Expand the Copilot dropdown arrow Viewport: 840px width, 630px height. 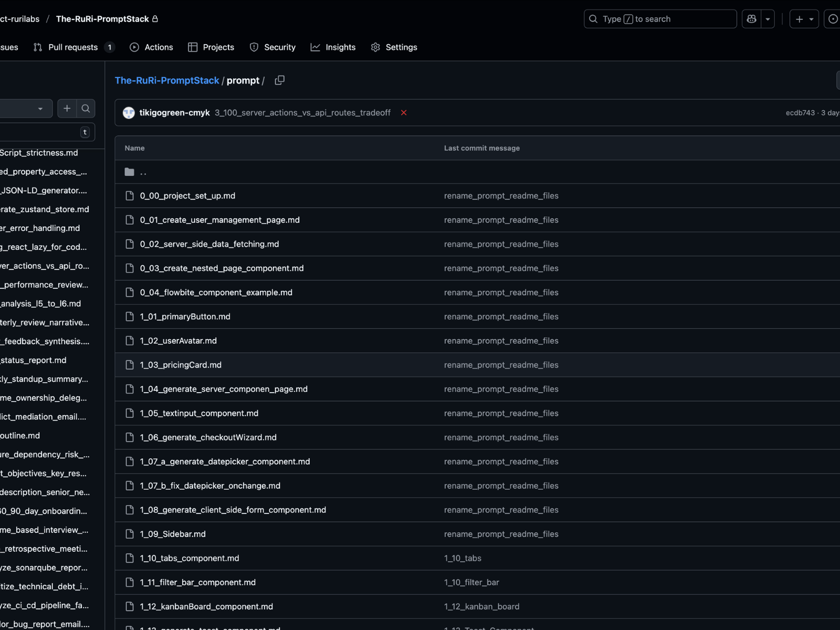coord(768,19)
